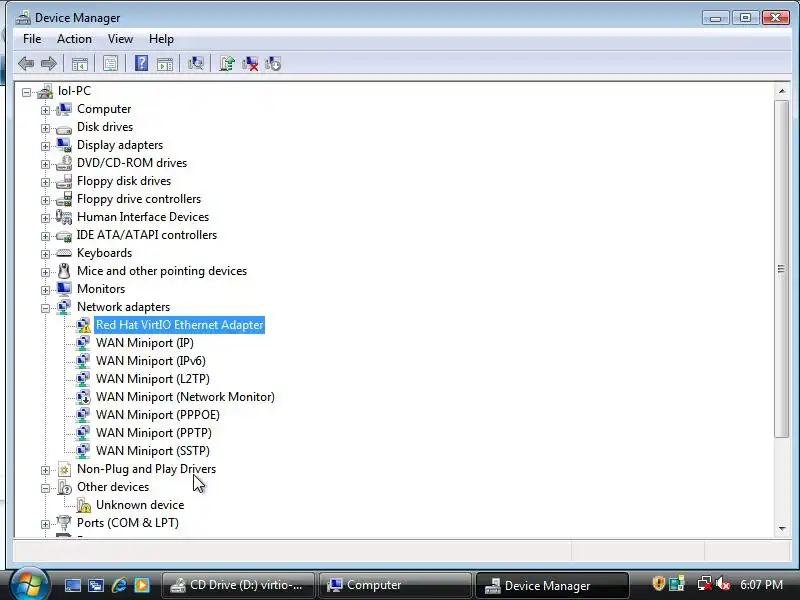Click Show Desktop in Quick Launch
This screenshot has height=600, width=800.
coord(72,585)
